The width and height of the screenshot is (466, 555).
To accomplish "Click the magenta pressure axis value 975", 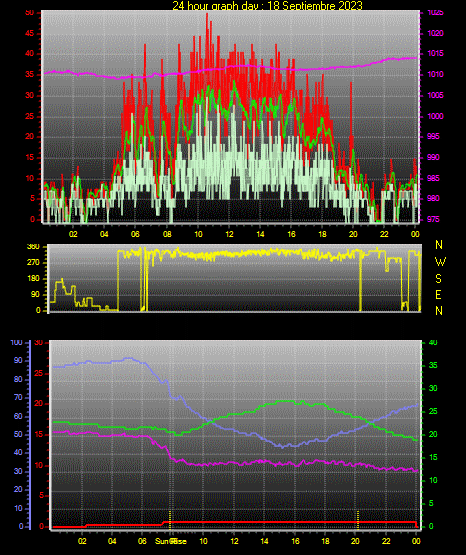I will (433, 219).
